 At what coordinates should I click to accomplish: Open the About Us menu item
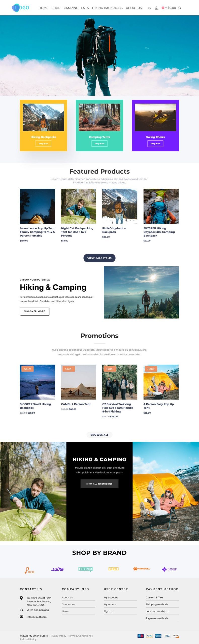point(134,8)
